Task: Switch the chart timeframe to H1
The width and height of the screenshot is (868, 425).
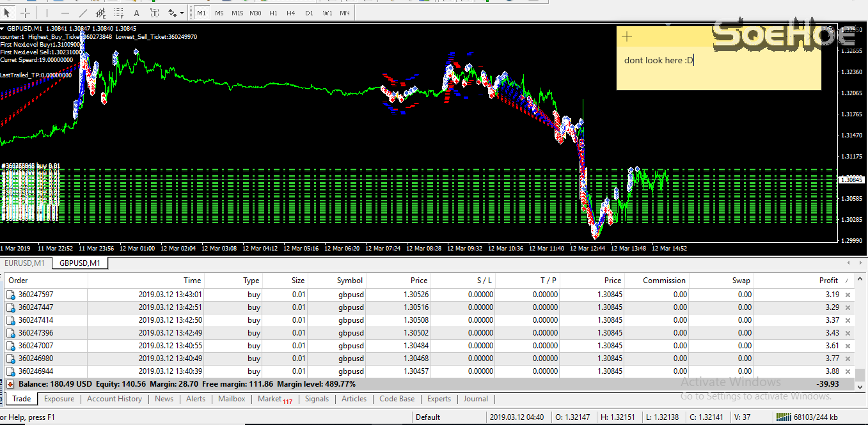Action: (x=273, y=12)
